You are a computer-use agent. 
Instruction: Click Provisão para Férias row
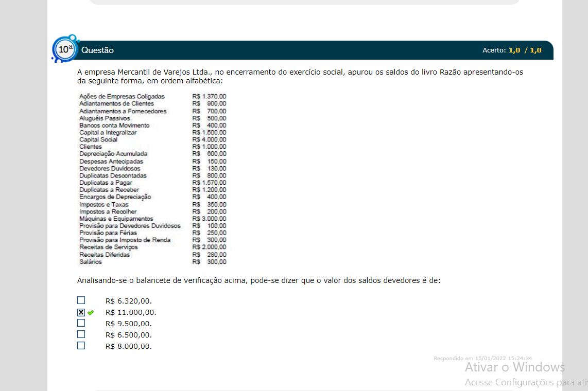152,233
